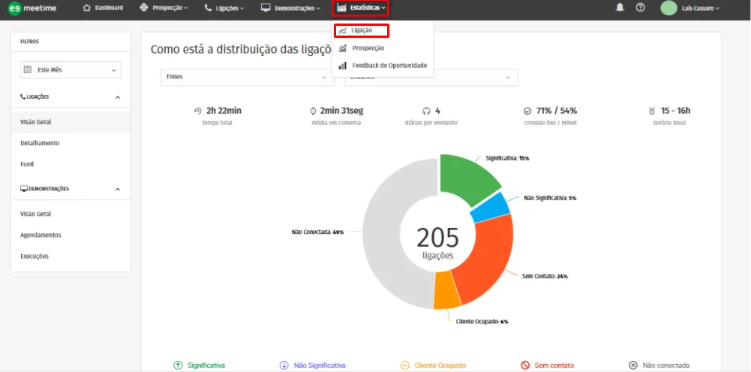Image resolution: width=751 pixels, height=372 pixels.
Task: Toggle the Não conectada legend item
Action: (660, 365)
